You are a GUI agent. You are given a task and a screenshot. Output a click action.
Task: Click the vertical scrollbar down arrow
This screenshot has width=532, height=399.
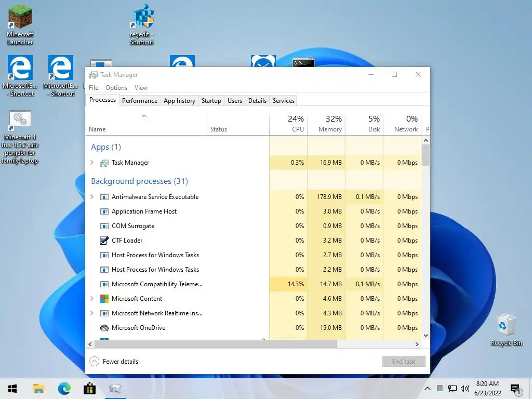coord(426,335)
